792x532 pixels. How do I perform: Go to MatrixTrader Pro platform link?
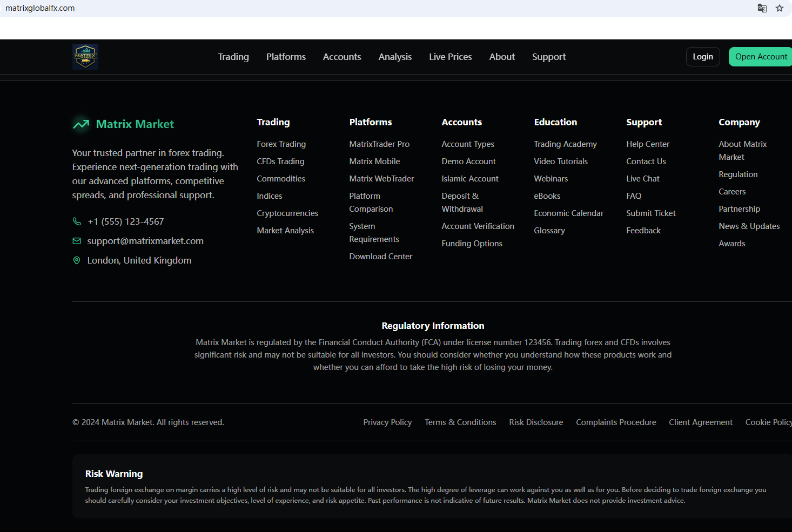379,144
